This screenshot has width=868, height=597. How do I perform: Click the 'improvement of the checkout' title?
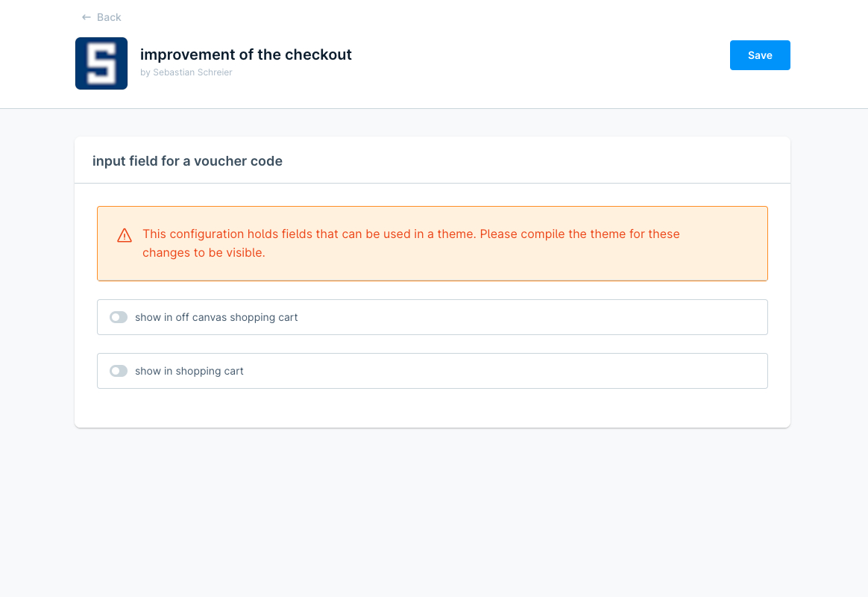(246, 54)
